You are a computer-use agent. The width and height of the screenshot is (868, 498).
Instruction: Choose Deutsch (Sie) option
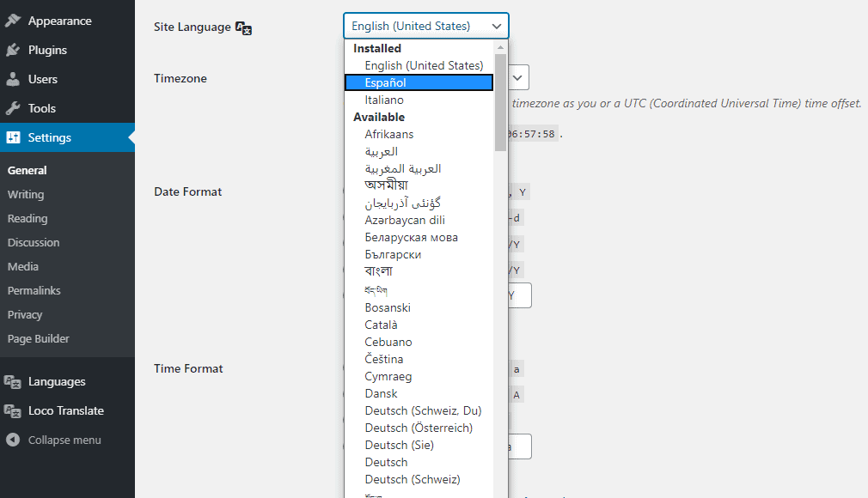click(419, 444)
